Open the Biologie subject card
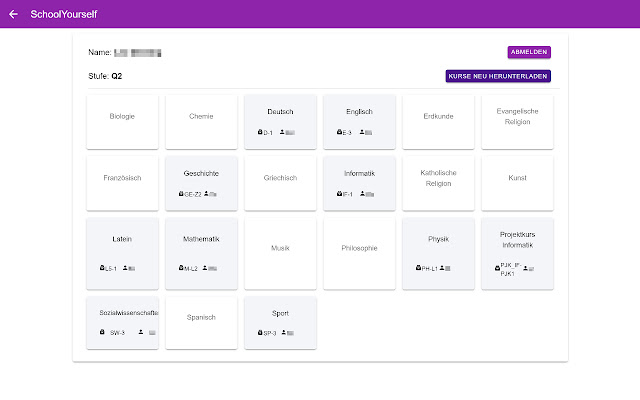The width and height of the screenshot is (640, 400). pyautogui.click(x=122, y=122)
